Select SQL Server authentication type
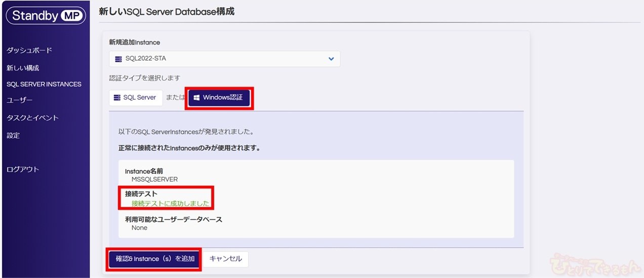Screen dimensions: 644x278 (x=136, y=98)
